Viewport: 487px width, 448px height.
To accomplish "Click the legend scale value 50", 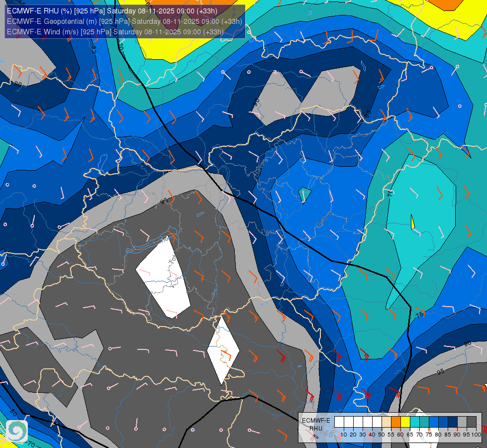I will tap(382, 435).
